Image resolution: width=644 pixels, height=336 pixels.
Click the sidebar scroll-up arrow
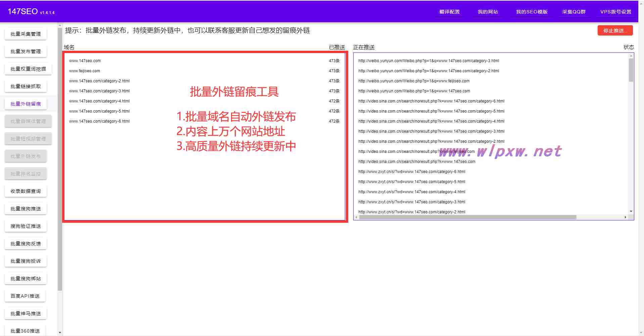click(x=60, y=25)
